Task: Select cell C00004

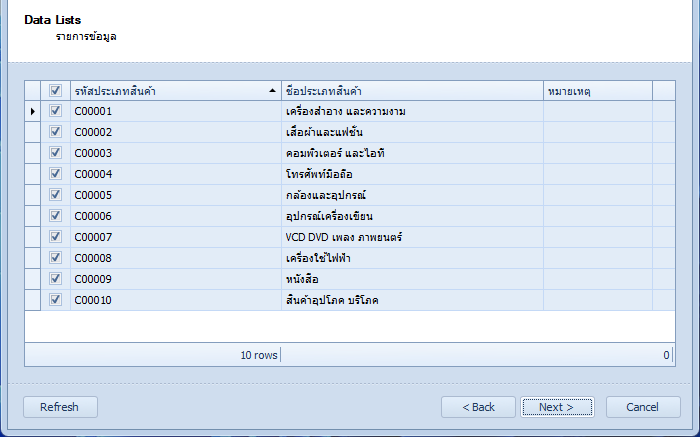Action: (176, 174)
